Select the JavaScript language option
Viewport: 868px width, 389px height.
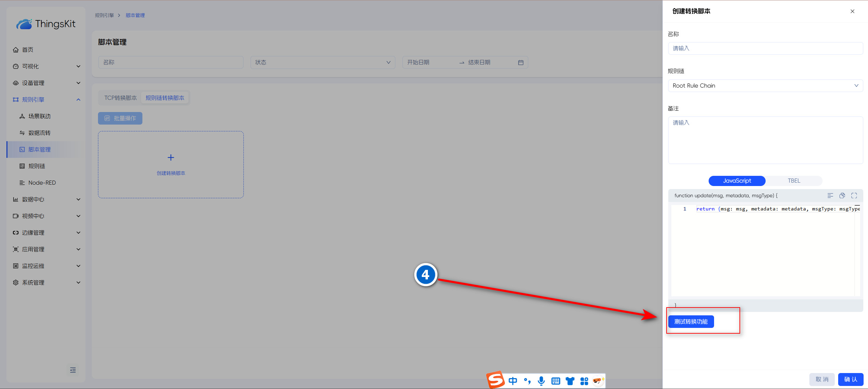(737, 181)
